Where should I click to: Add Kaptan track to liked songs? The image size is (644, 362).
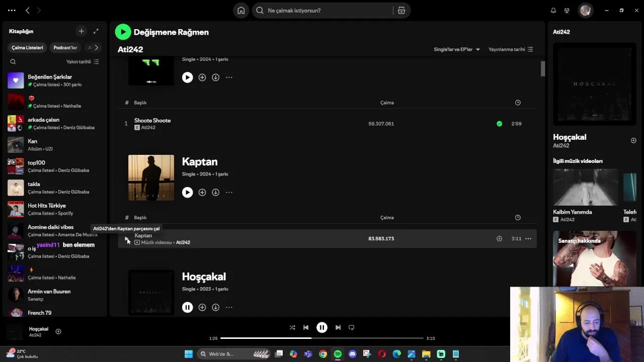point(499,239)
